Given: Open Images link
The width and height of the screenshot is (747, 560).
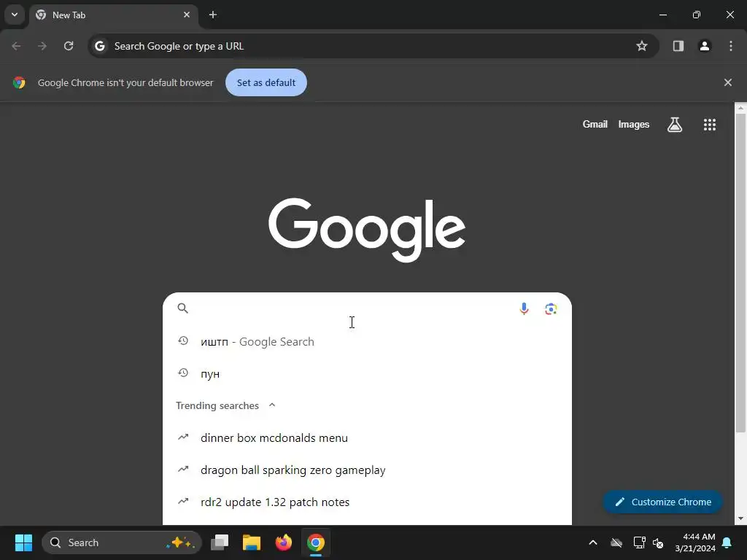Looking at the screenshot, I should coord(633,124).
